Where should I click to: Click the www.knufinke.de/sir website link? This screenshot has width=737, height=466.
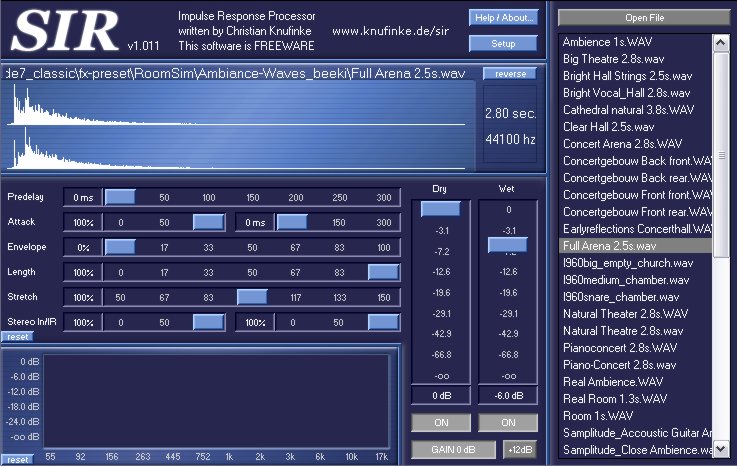click(x=390, y=31)
